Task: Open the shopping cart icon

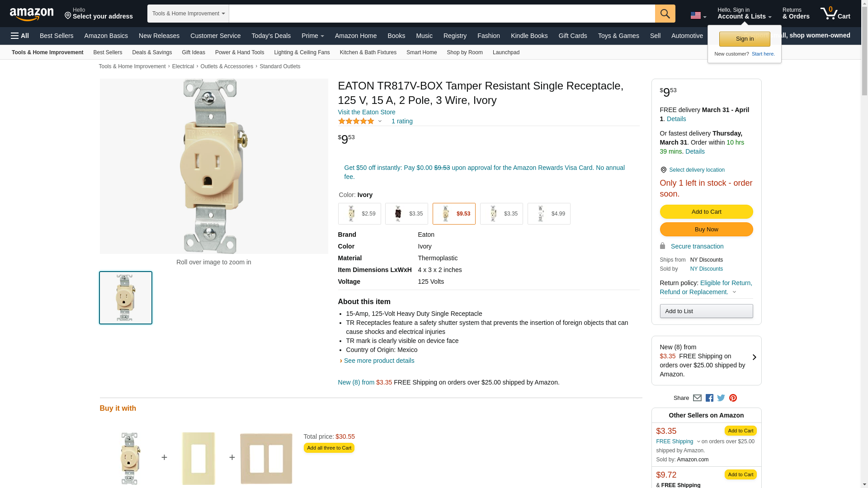Action: coord(835,14)
